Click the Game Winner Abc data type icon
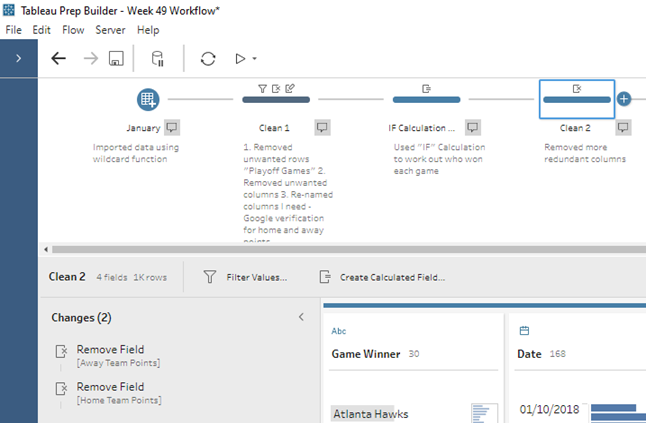Image resolution: width=646 pixels, height=423 pixels. pos(338,330)
